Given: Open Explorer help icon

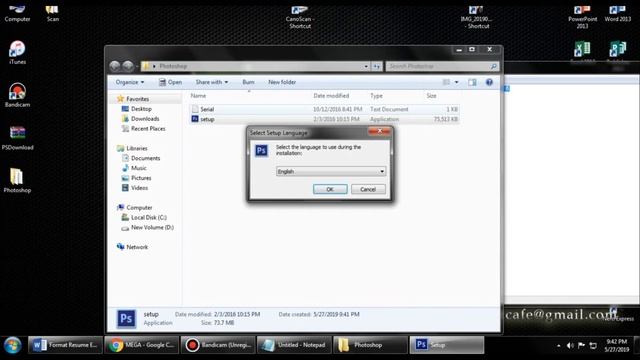Looking at the screenshot, I should click(489, 82).
